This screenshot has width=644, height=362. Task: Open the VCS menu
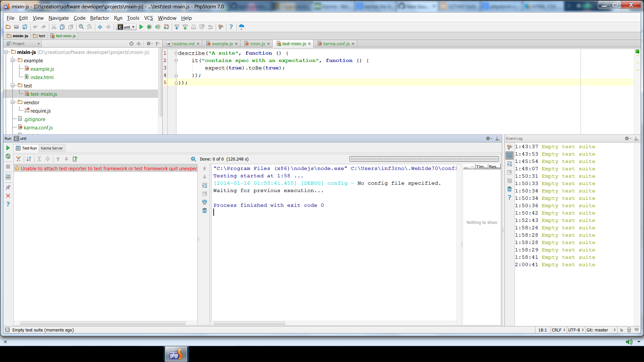(x=148, y=18)
